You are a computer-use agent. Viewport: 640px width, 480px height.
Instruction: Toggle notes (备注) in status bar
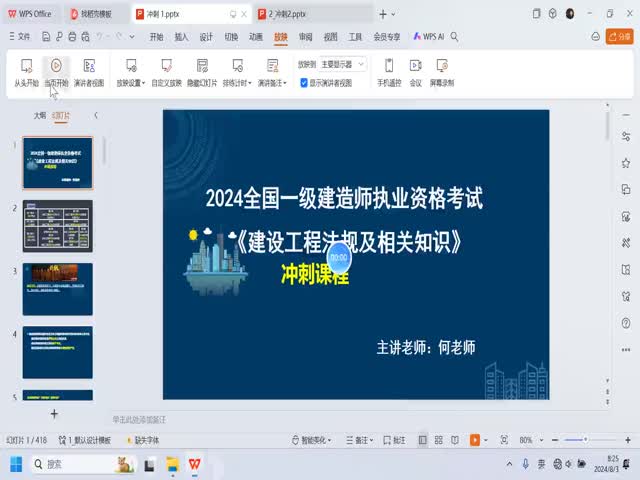[360, 440]
